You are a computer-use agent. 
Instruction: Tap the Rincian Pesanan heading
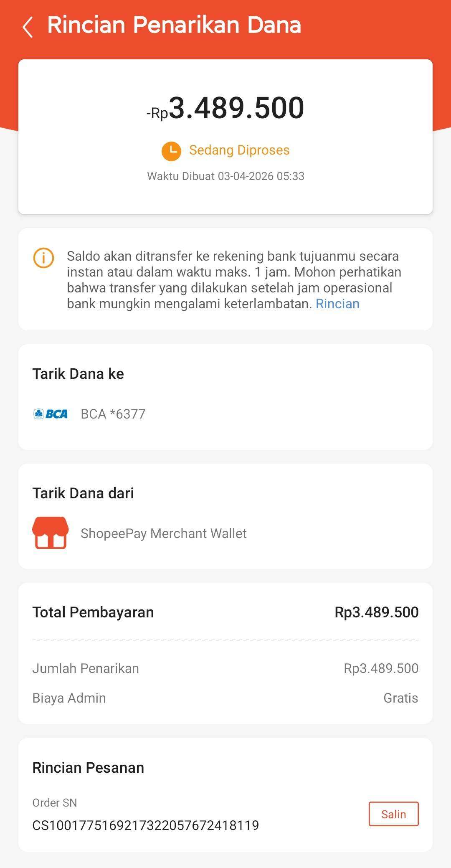pyautogui.click(x=88, y=768)
